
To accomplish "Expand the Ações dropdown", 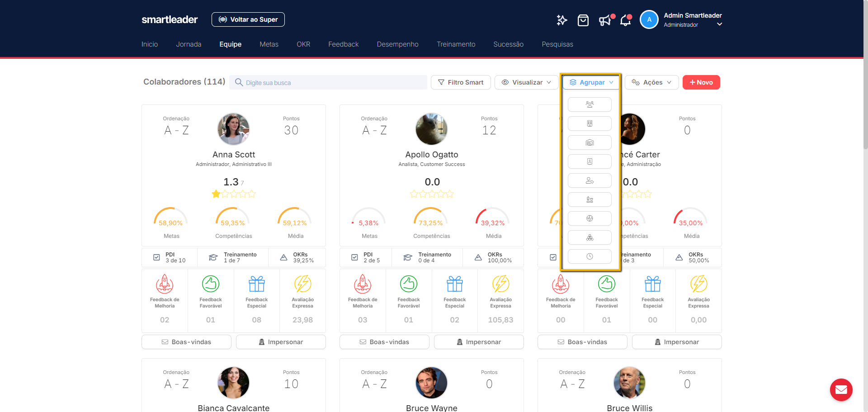I will [x=652, y=82].
